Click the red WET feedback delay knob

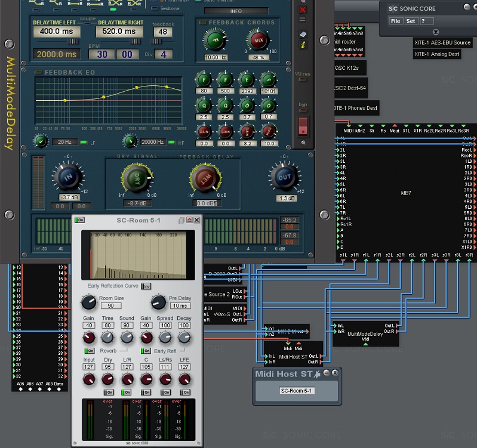coord(205,179)
